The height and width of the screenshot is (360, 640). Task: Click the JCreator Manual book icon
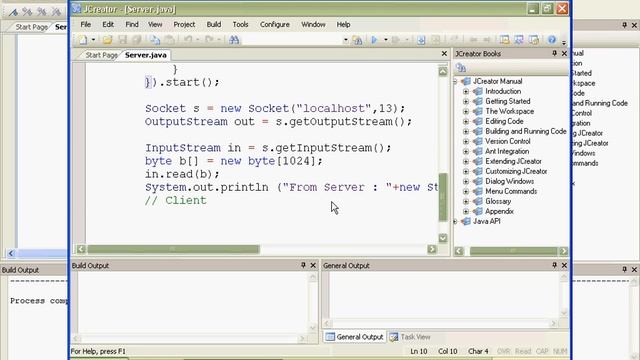(466, 81)
